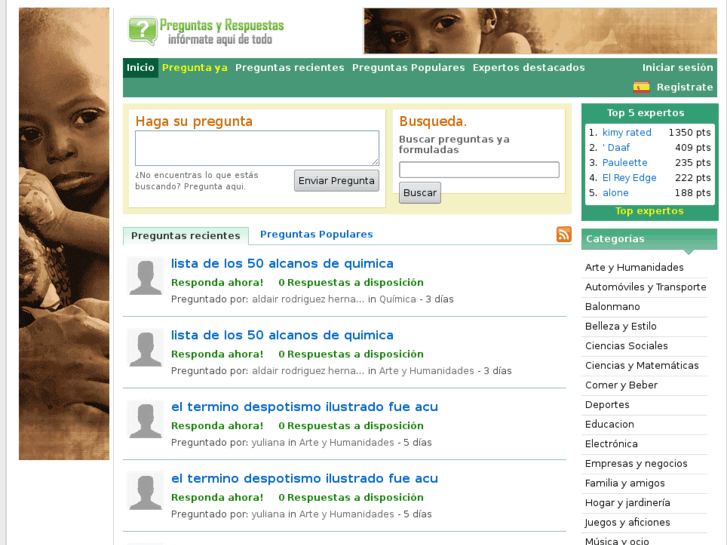Viewport: 727px width, 545px height.
Task: Click the green question mark logo icon
Action: point(142,31)
